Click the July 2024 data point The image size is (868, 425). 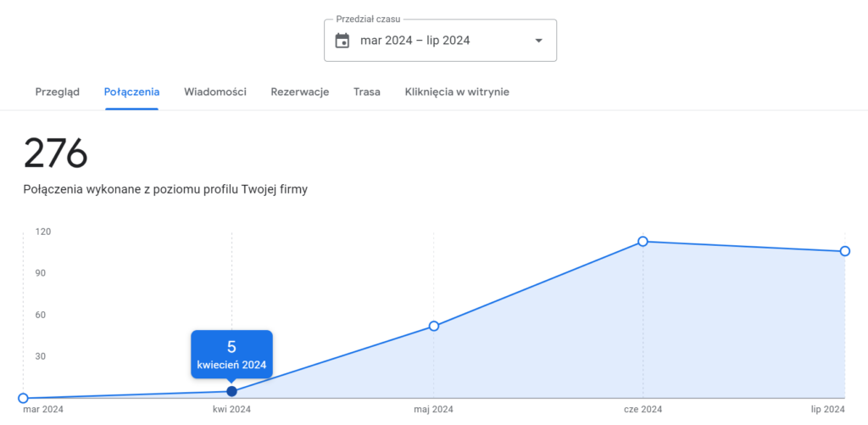pos(845,251)
